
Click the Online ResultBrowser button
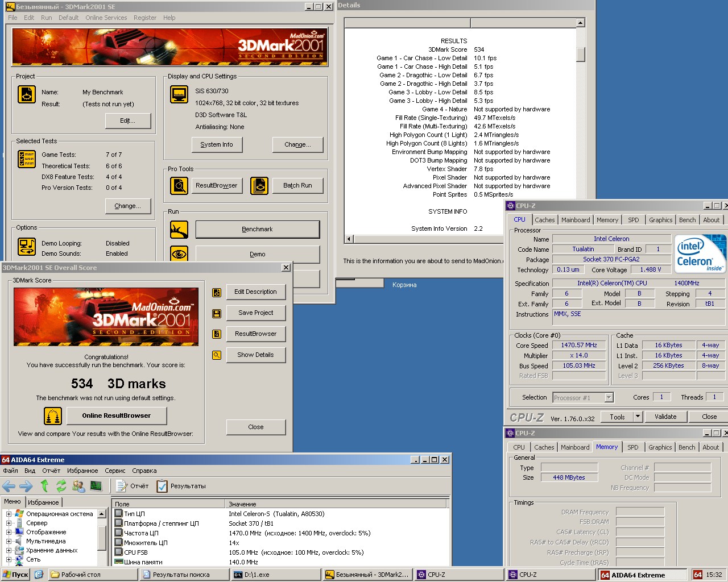(x=117, y=416)
